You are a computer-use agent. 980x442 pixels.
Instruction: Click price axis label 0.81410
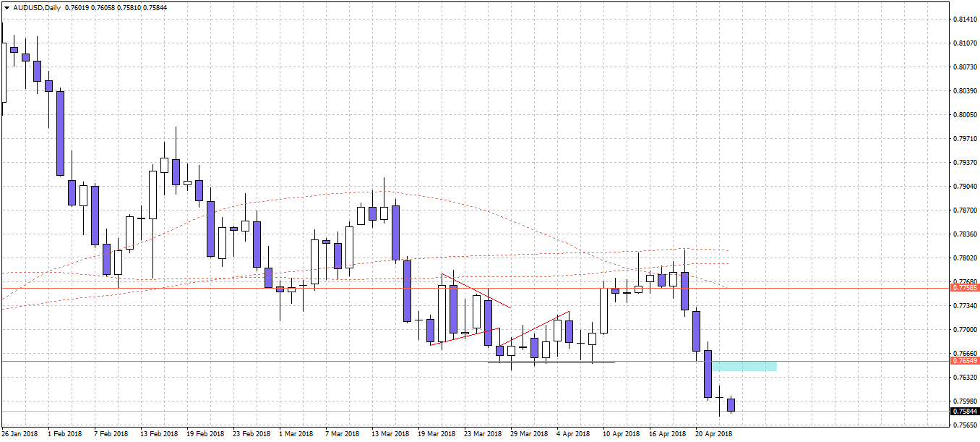[966, 20]
